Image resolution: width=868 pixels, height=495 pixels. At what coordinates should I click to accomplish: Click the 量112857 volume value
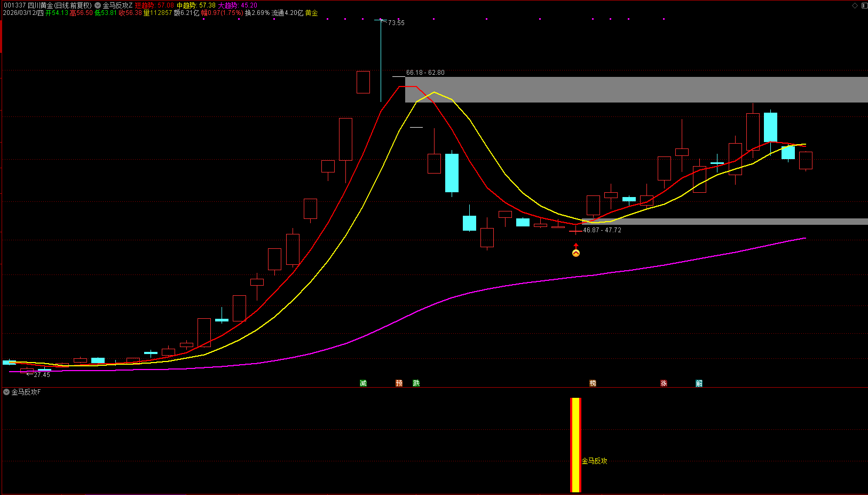click(x=158, y=13)
